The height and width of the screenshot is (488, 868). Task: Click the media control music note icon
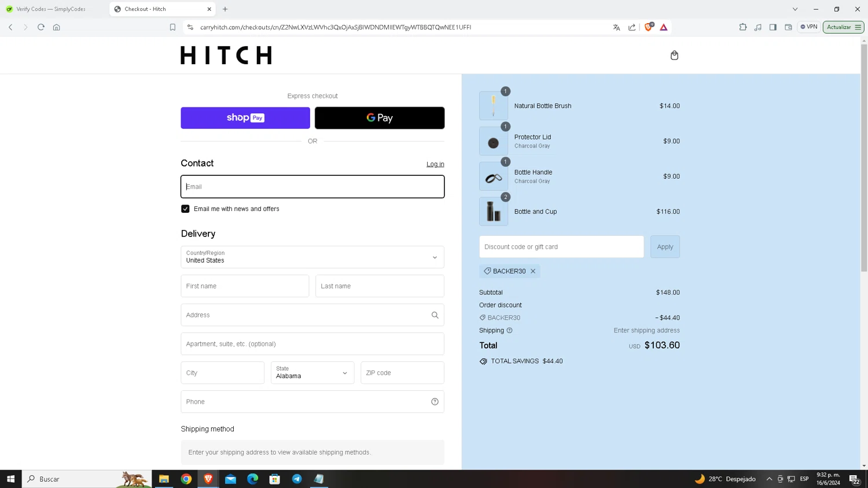tap(758, 27)
